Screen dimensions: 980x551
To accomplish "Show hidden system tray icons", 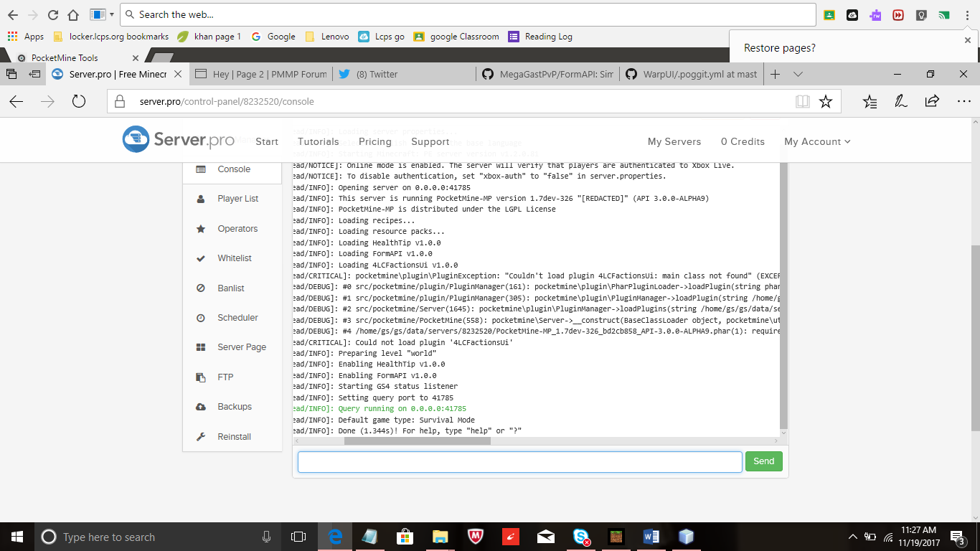I will [x=853, y=537].
